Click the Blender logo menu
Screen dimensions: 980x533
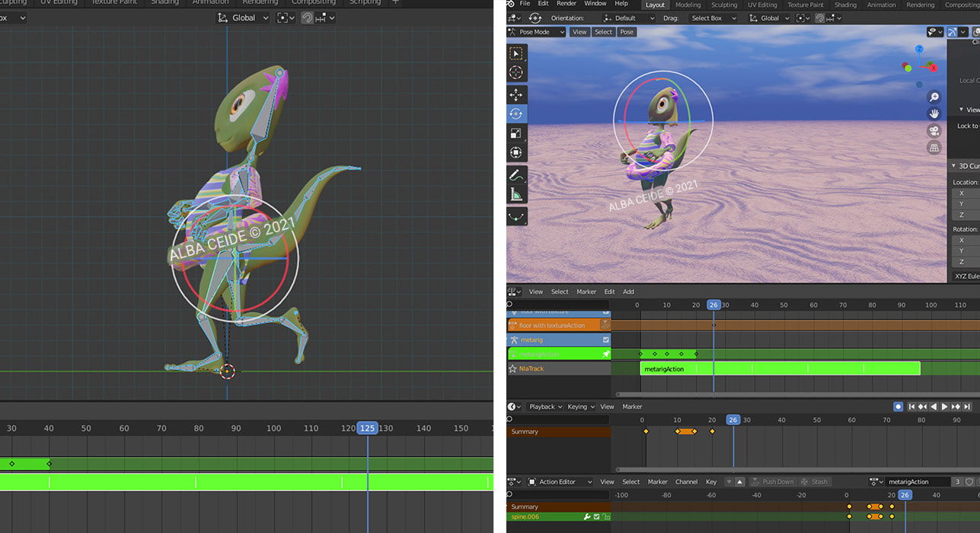(510, 4)
